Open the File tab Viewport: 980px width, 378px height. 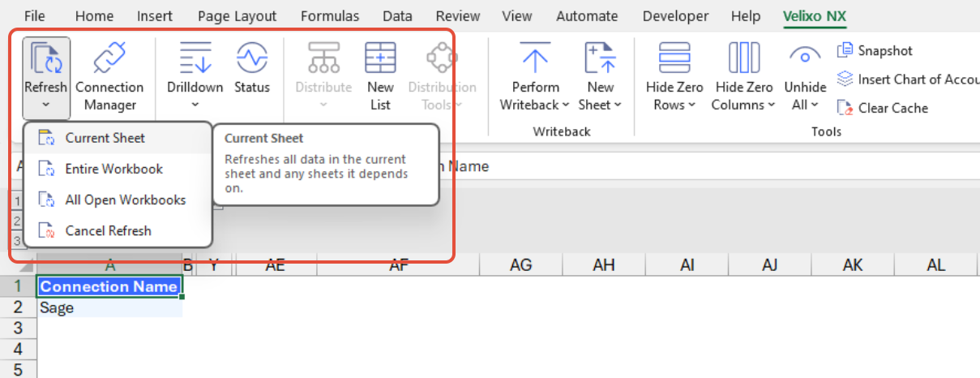(34, 15)
